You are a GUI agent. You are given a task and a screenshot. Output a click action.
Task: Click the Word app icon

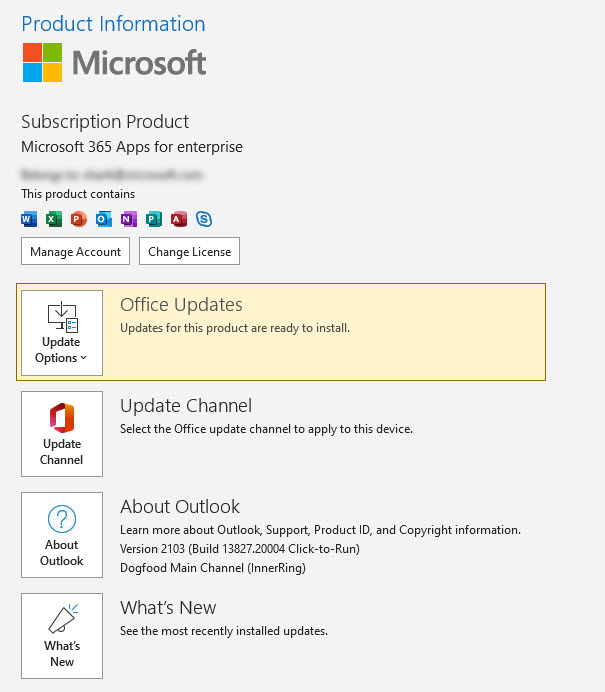tap(29, 219)
